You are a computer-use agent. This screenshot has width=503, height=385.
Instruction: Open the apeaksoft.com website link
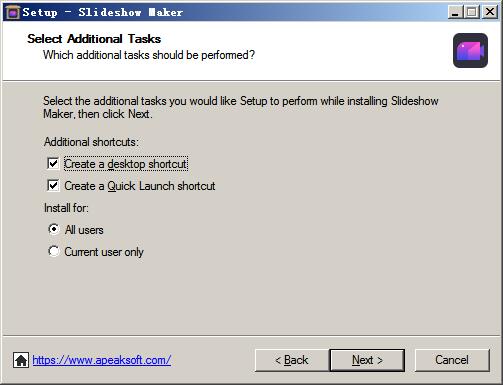(x=102, y=360)
